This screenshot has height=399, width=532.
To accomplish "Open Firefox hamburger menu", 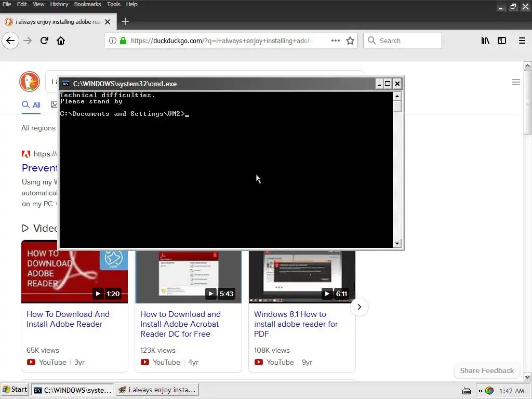I will pos(522,41).
